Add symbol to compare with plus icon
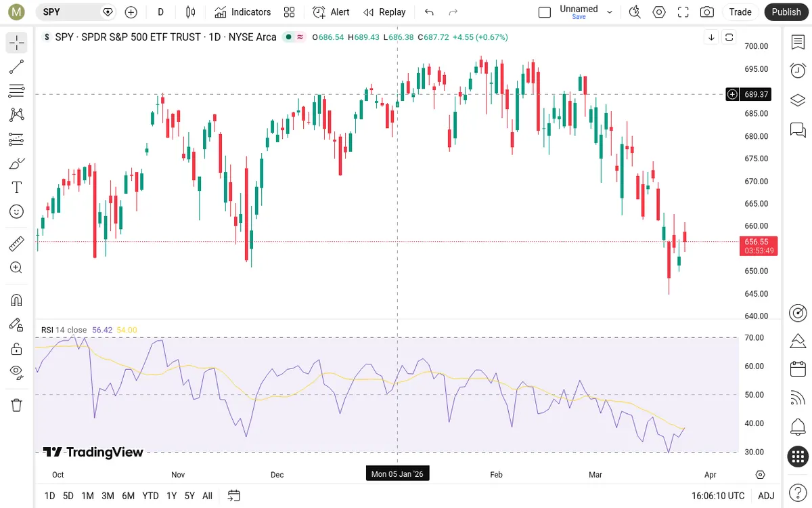Screen dimensions: 812x508 pyautogui.click(x=131, y=12)
